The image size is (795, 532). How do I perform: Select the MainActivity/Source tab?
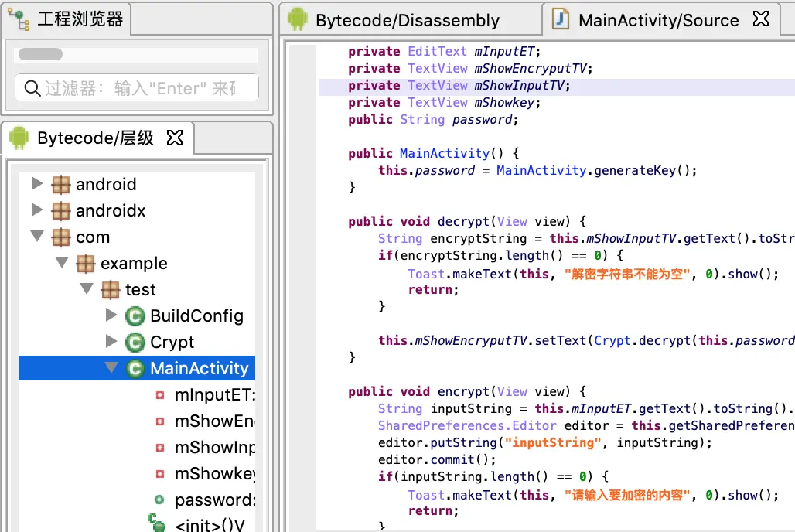coord(658,20)
